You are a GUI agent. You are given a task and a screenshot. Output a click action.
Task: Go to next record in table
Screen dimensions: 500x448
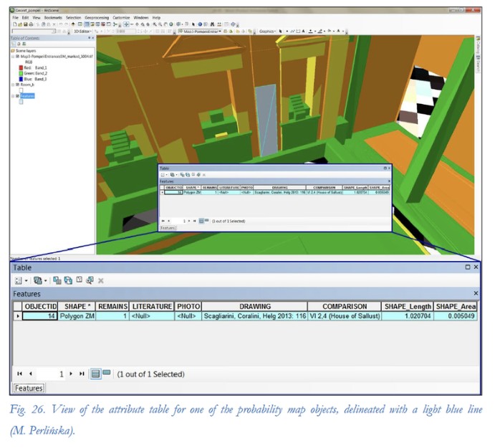(x=72, y=374)
